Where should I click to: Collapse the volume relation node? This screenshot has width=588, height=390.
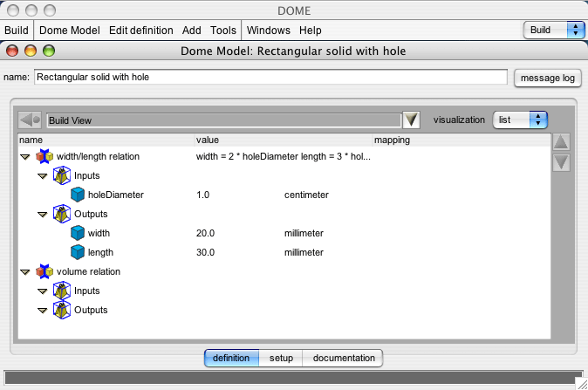pyautogui.click(x=25, y=272)
